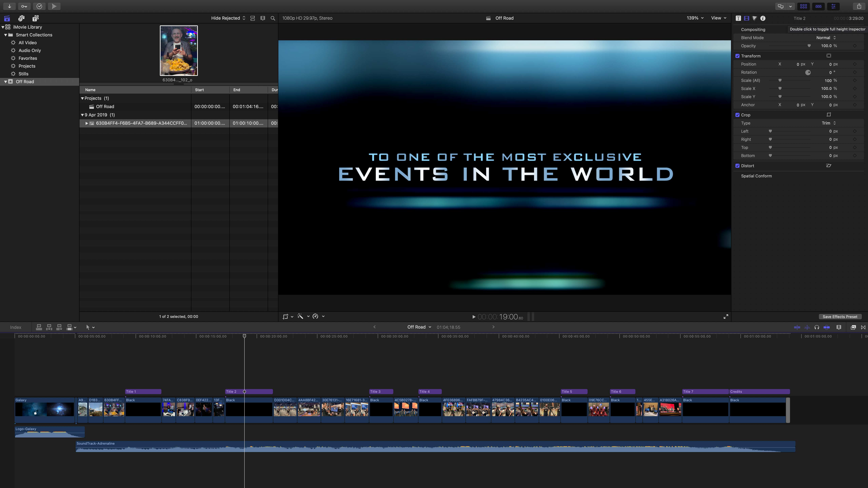Open the Keyword Editor key icon

24,6
